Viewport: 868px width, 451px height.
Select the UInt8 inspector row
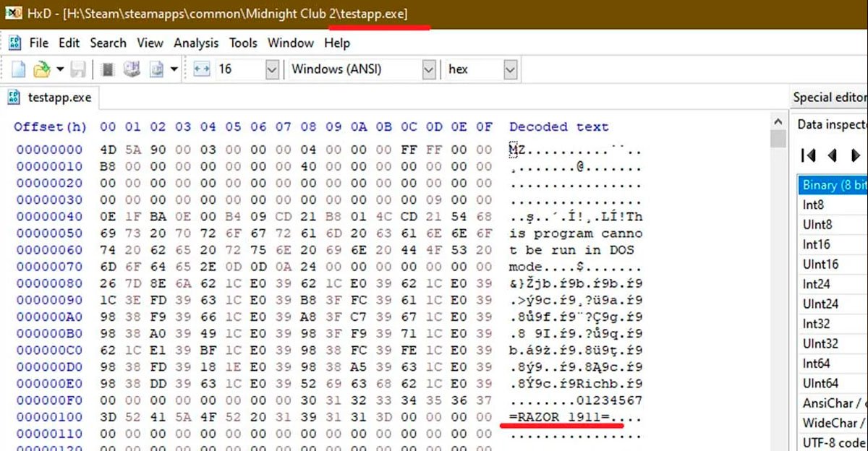pos(833,225)
